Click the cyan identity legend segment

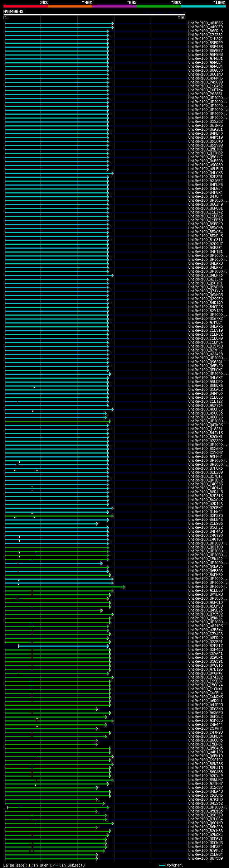[203, 6]
